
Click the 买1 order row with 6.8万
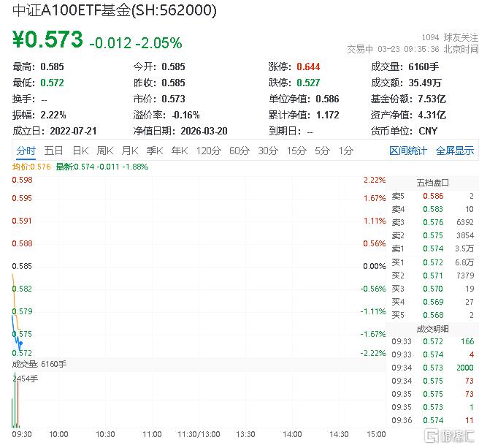(x=433, y=262)
